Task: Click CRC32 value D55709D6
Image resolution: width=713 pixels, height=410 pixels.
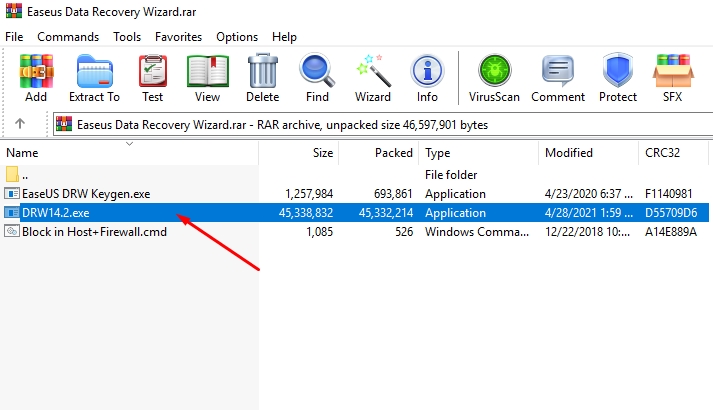Action: point(671,213)
